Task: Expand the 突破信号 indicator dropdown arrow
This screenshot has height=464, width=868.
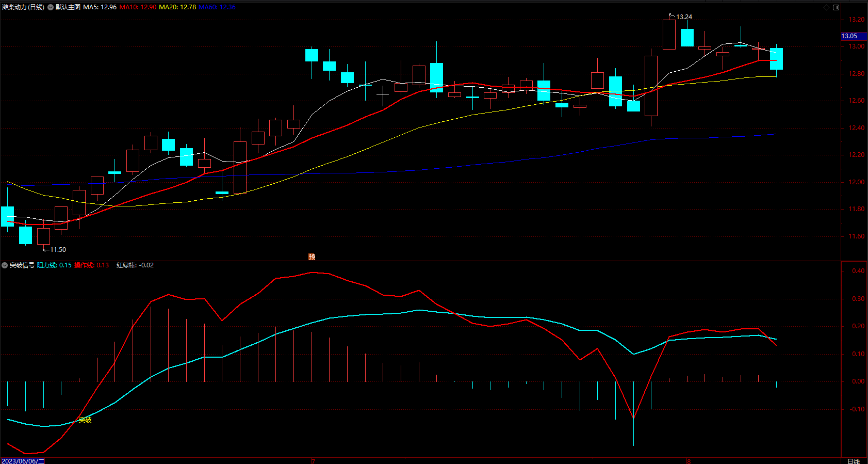Action: [x=5, y=265]
